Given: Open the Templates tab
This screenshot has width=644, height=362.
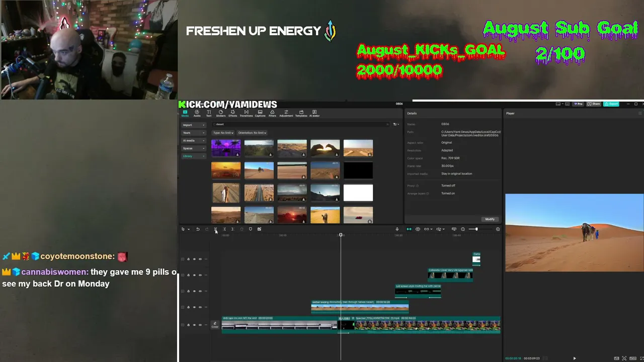Looking at the screenshot, I should pyautogui.click(x=301, y=114).
